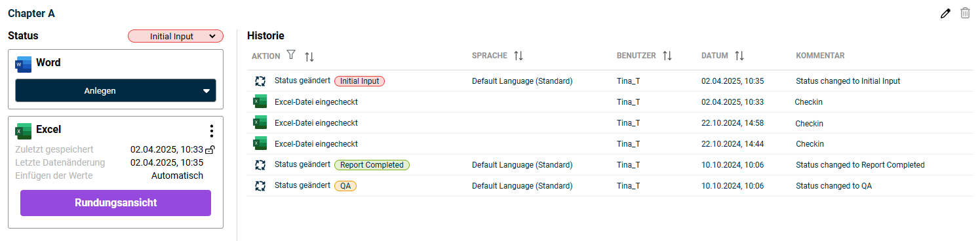Screen dimensions: 980x241
Task: Click the unlocked padlock icon next to Zuletzt gespeichert
Action: [210, 150]
